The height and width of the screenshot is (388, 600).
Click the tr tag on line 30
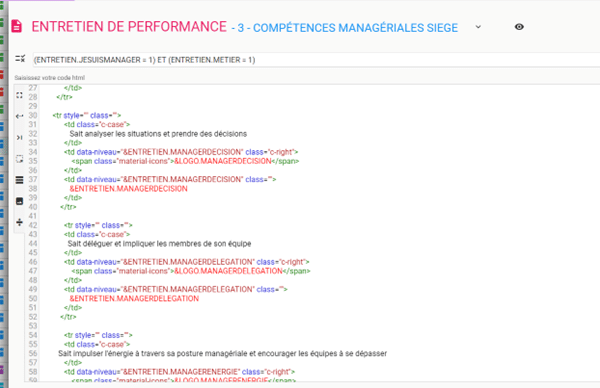click(87, 116)
